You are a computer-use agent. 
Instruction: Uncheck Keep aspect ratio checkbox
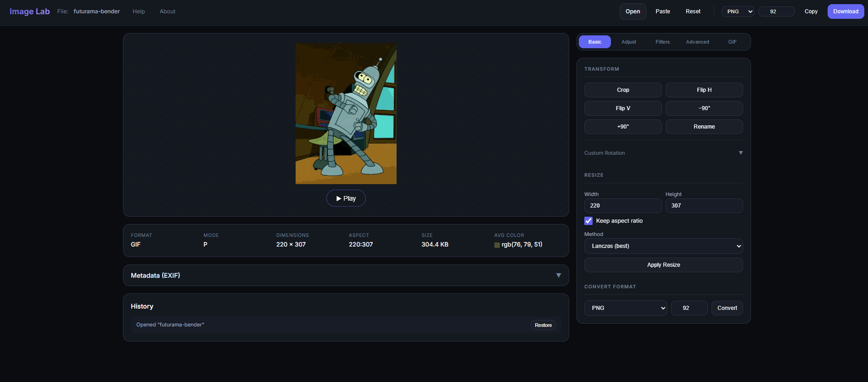point(588,221)
